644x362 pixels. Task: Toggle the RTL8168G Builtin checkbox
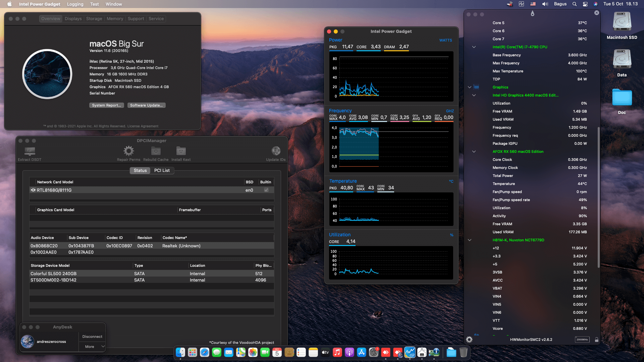(266, 190)
